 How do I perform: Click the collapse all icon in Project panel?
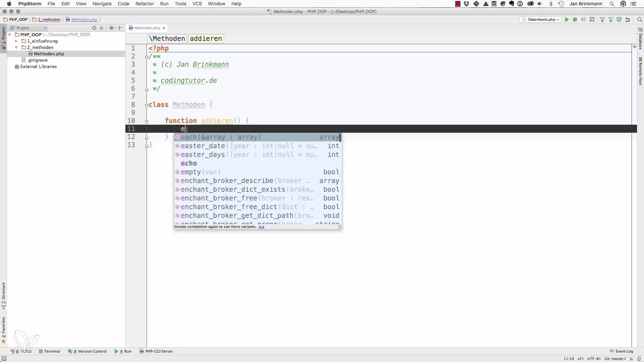point(102,28)
